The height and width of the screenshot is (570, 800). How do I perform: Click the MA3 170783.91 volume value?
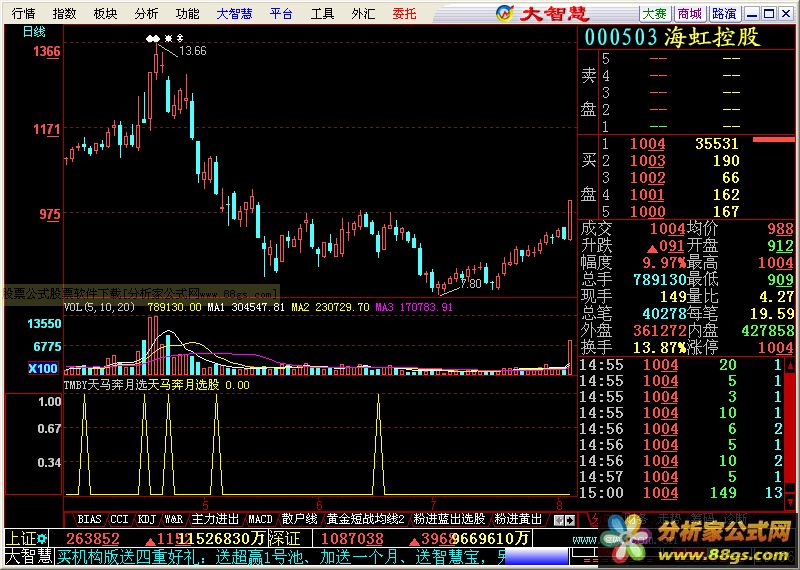414,307
